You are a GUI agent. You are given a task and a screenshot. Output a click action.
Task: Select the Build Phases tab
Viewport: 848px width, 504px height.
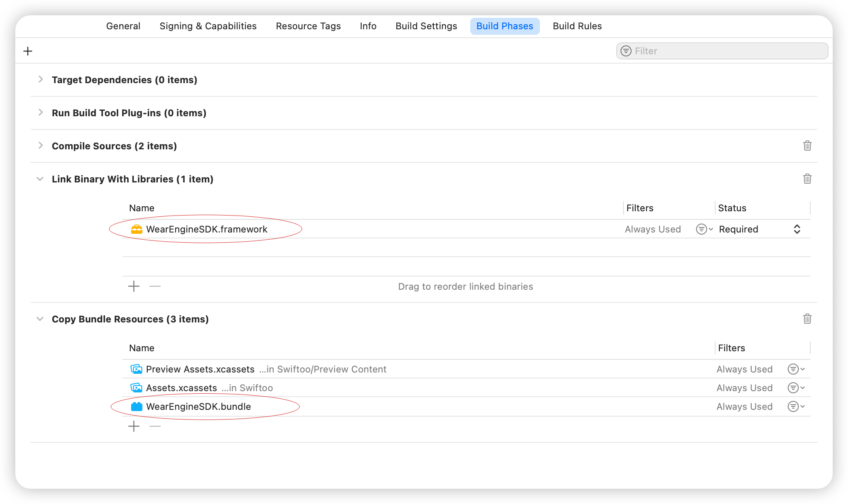505,26
